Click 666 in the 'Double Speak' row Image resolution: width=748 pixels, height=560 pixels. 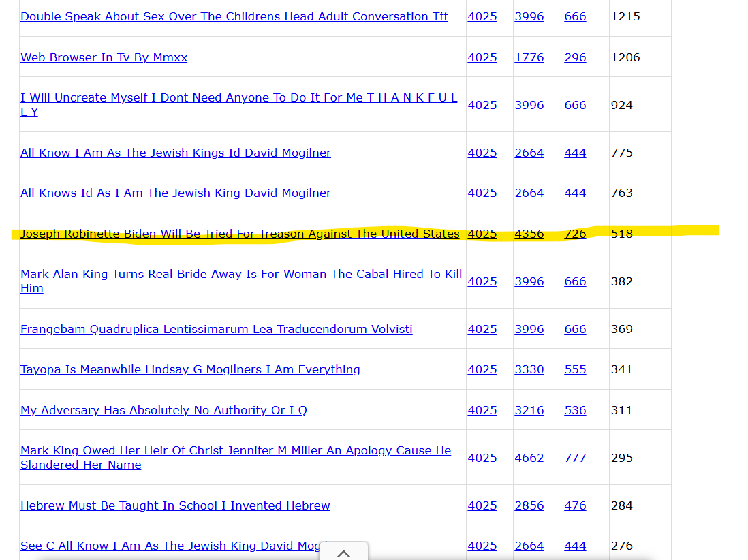(x=575, y=17)
